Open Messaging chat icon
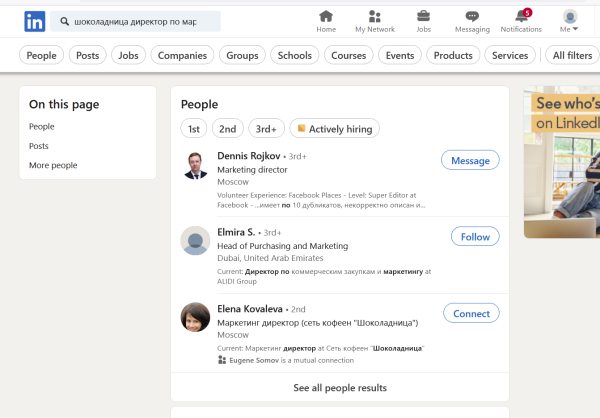The image size is (600, 418). (x=472, y=16)
